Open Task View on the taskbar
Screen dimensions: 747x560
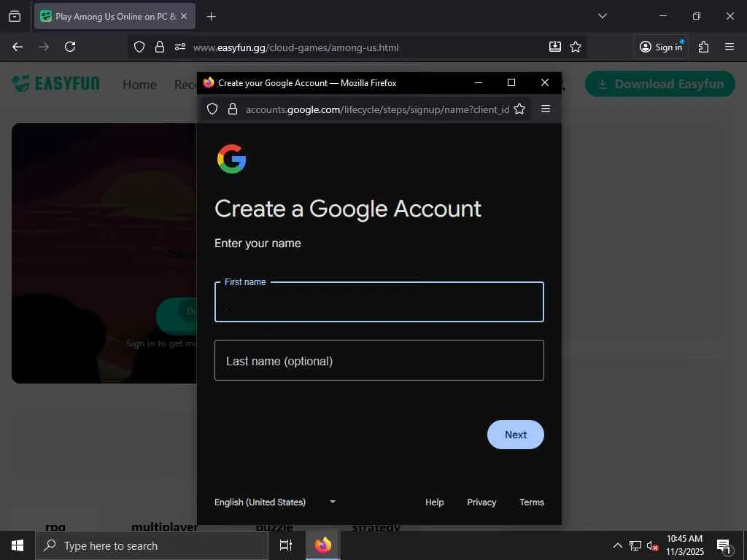point(286,545)
